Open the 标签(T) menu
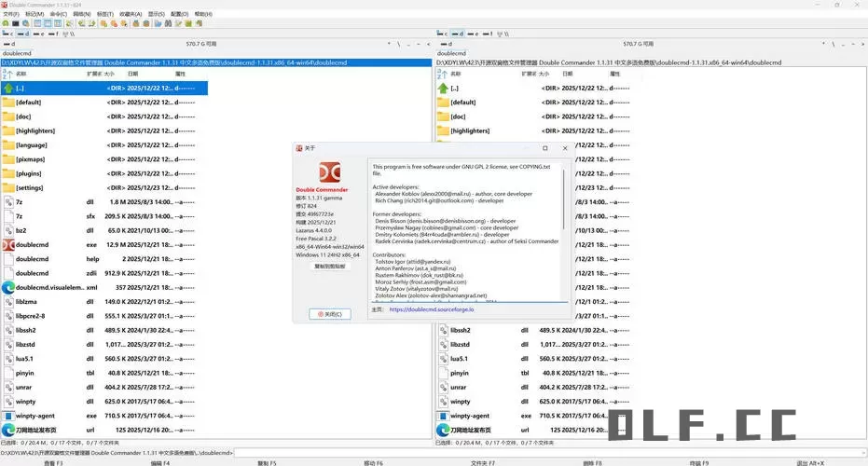The image size is (868, 466). point(105,14)
